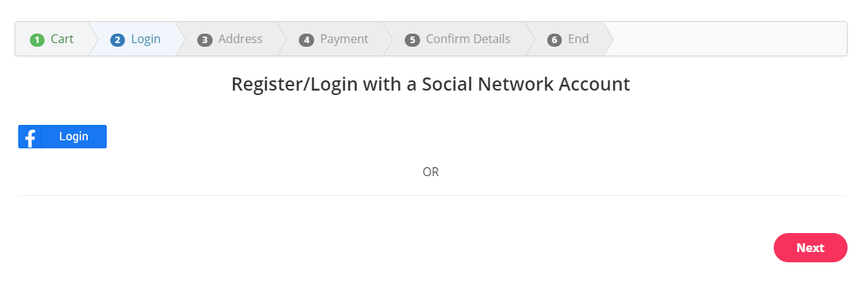
Task: Click the grey number 3 badge
Action: 205,40
